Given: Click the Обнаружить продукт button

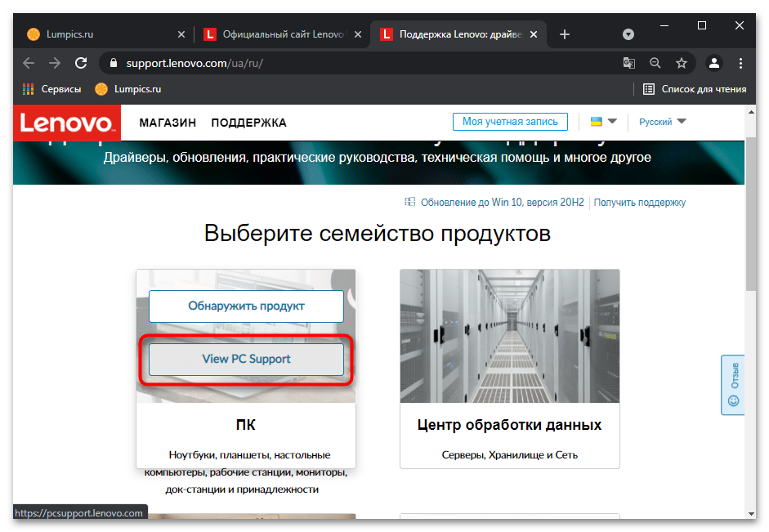Looking at the screenshot, I should 246,306.
